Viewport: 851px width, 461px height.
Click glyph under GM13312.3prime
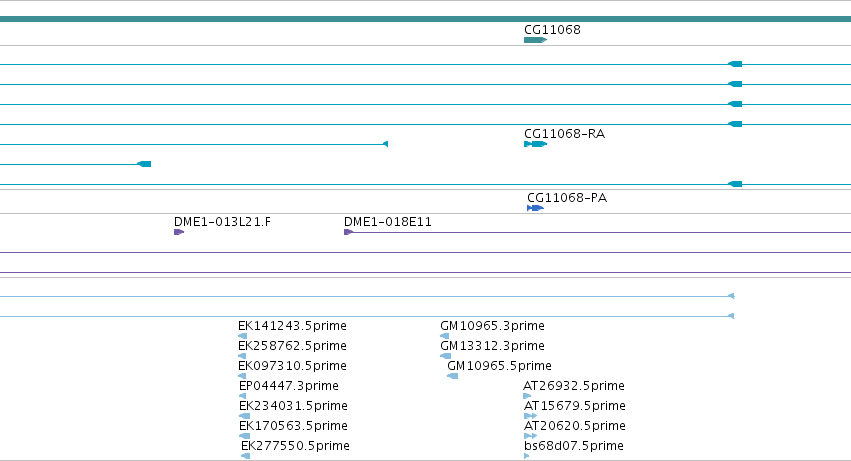pyautogui.click(x=446, y=356)
